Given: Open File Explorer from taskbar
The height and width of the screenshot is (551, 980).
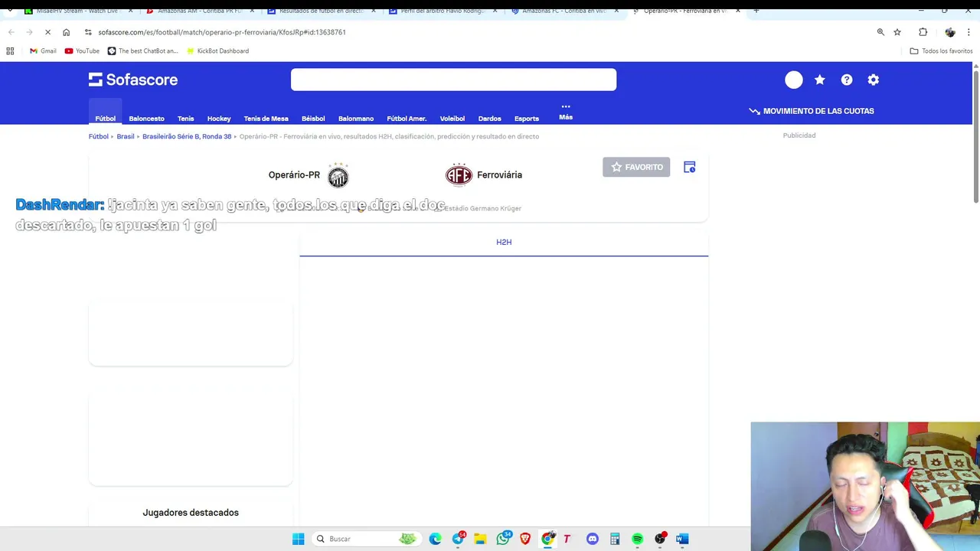Looking at the screenshot, I should click(x=480, y=539).
